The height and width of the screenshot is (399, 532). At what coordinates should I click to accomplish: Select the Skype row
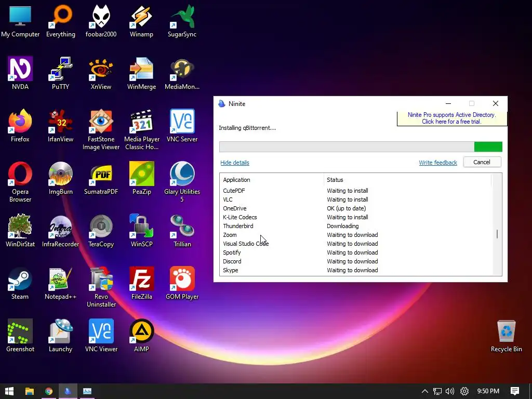(x=355, y=270)
